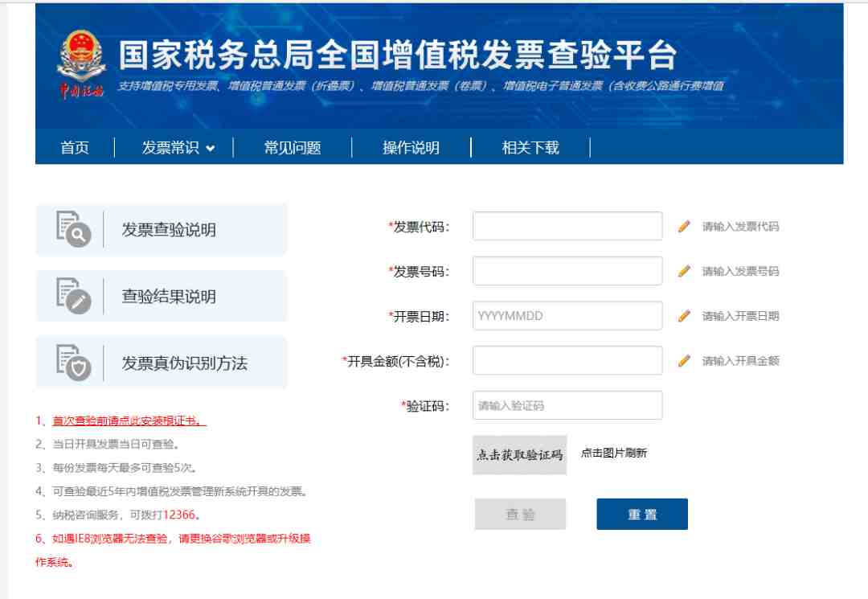Click the 点击获取验证码 captcha image
This screenshot has height=599, width=868.
520,455
